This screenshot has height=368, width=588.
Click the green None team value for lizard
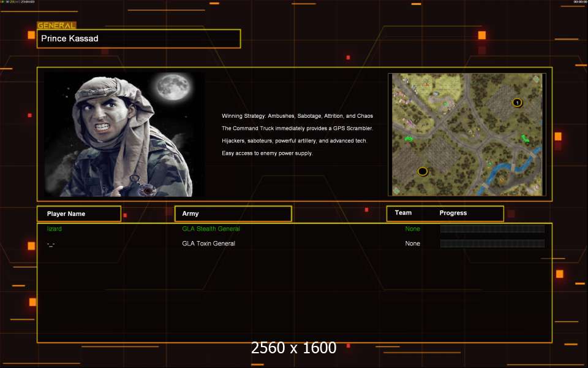click(412, 229)
